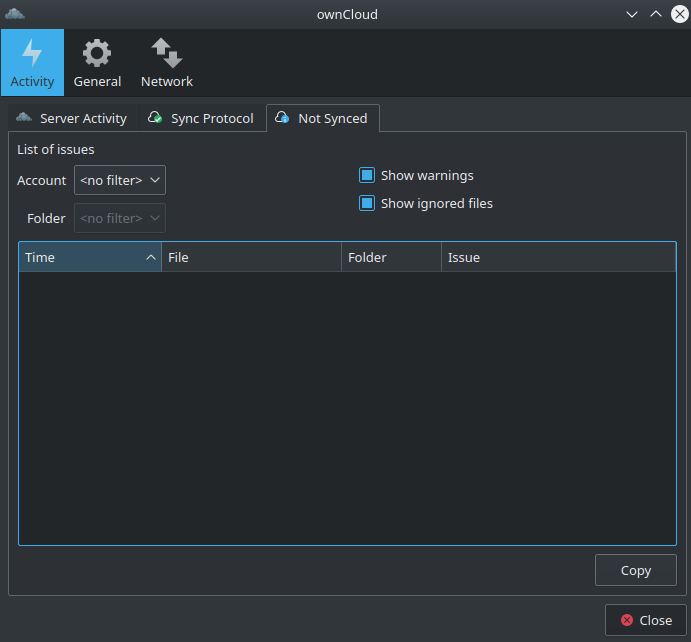691x642 pixels.
Task: Sort issues by the Issue column
Action: 558,257
